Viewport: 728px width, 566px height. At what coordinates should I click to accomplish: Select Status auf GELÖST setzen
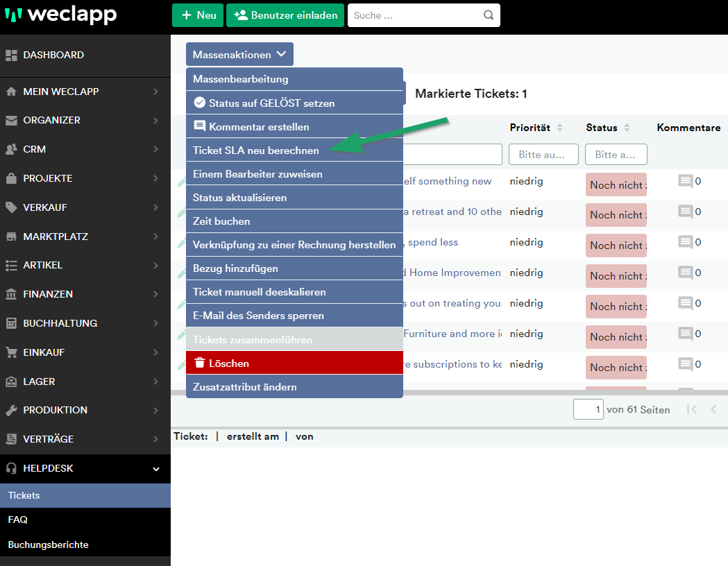click(294, 103)
